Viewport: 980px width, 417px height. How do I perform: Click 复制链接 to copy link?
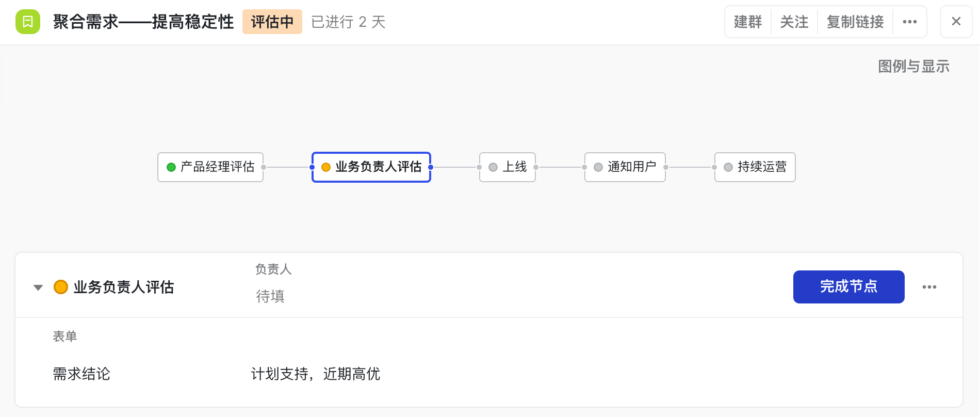point(855,22)
